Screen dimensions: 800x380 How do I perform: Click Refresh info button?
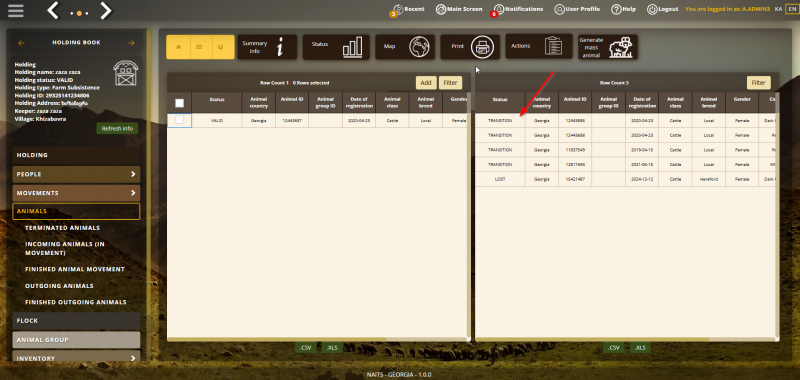click(x=117, y=129)
